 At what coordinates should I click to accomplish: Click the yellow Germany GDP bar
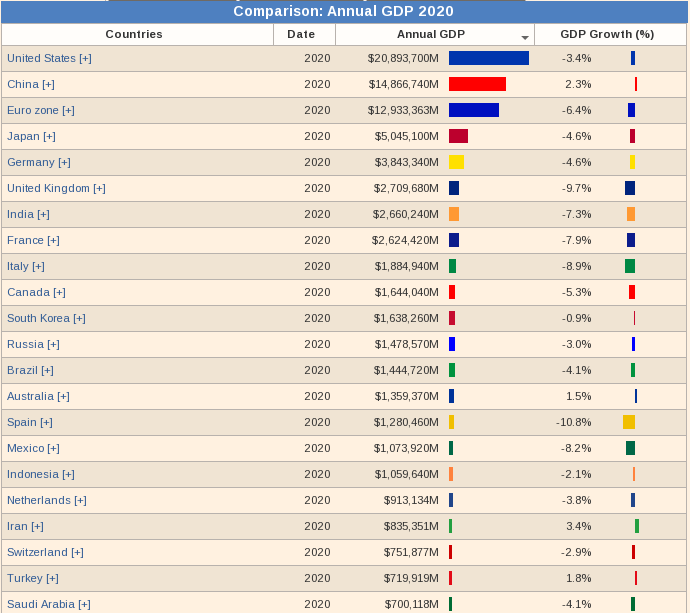[x=456, y=162]
